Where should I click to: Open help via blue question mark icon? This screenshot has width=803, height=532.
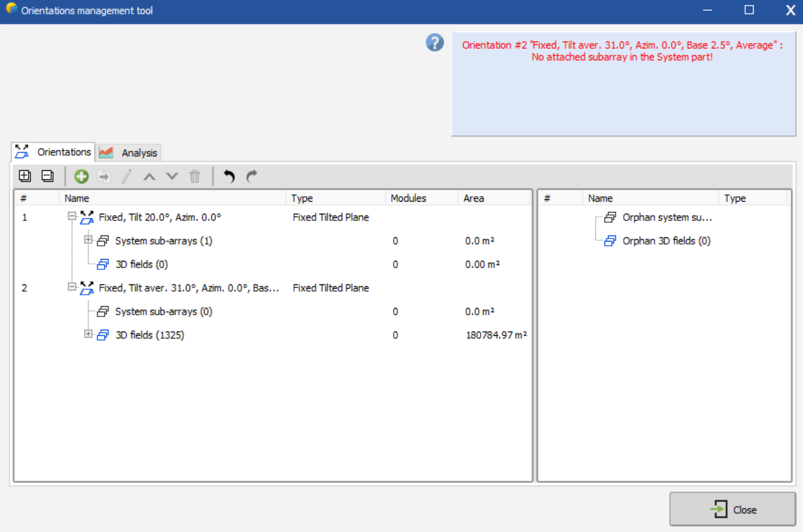(x=435, y=42)
